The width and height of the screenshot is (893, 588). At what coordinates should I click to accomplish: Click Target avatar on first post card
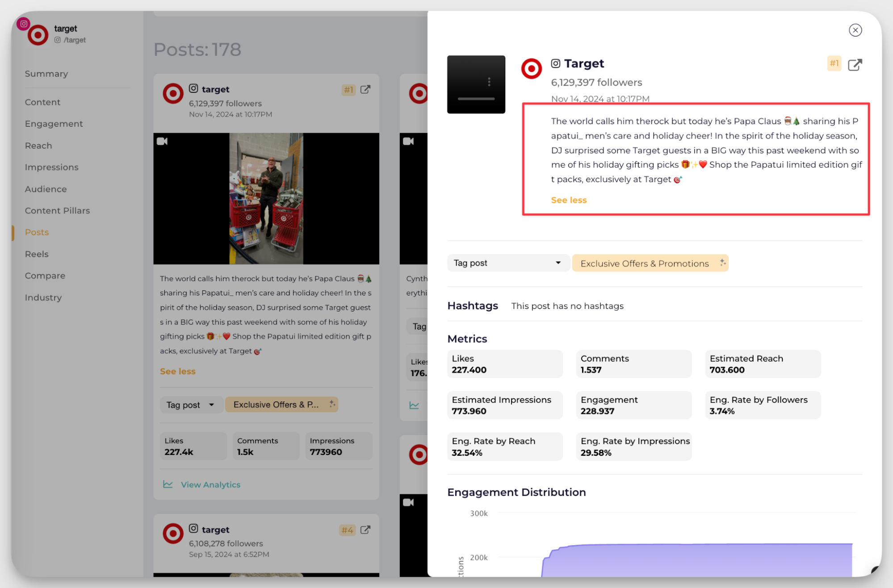(173, 94)
